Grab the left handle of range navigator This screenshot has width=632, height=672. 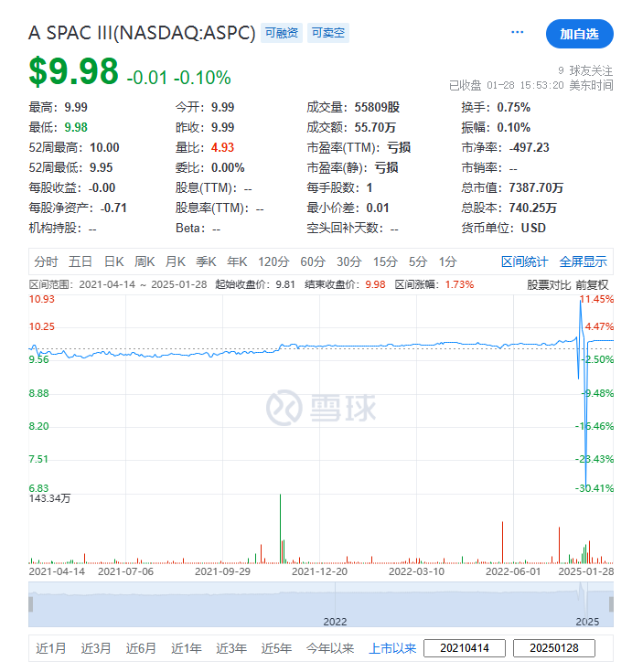click(x=31, y=604)
